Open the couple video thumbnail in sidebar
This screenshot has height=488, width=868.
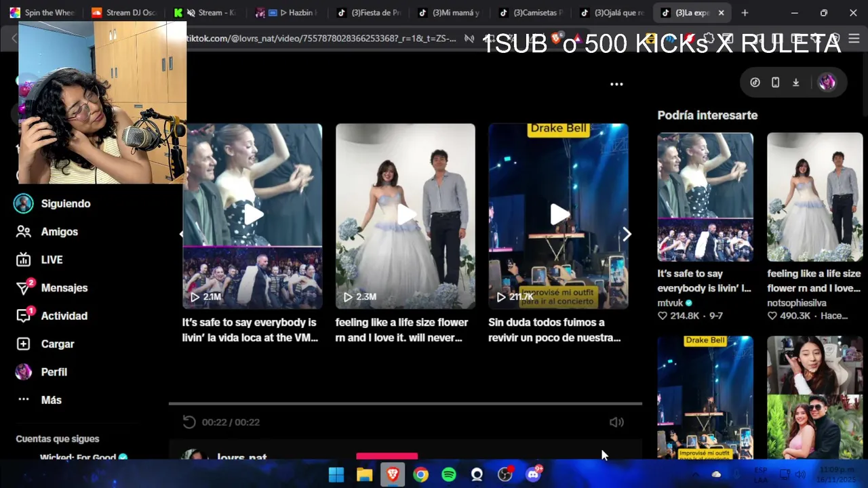pyautogui.click(x=815, y=397)
